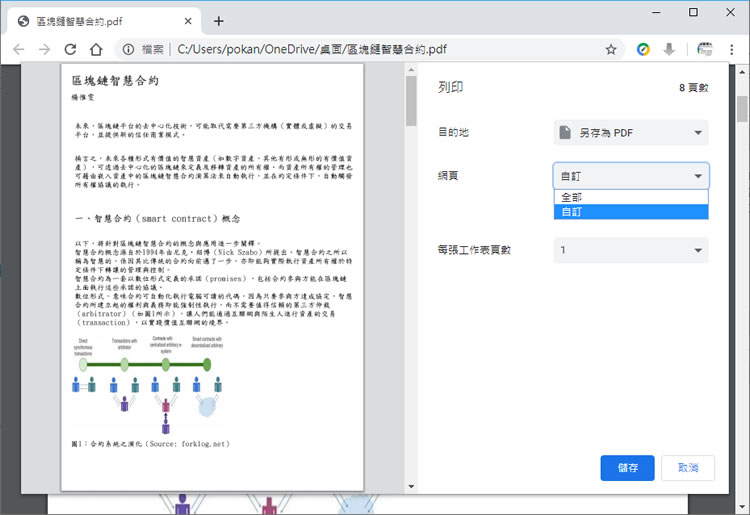Open the 網頁 pages dropdown showing 自訂
The image size is (750, 515).
[x=631, y=176]
